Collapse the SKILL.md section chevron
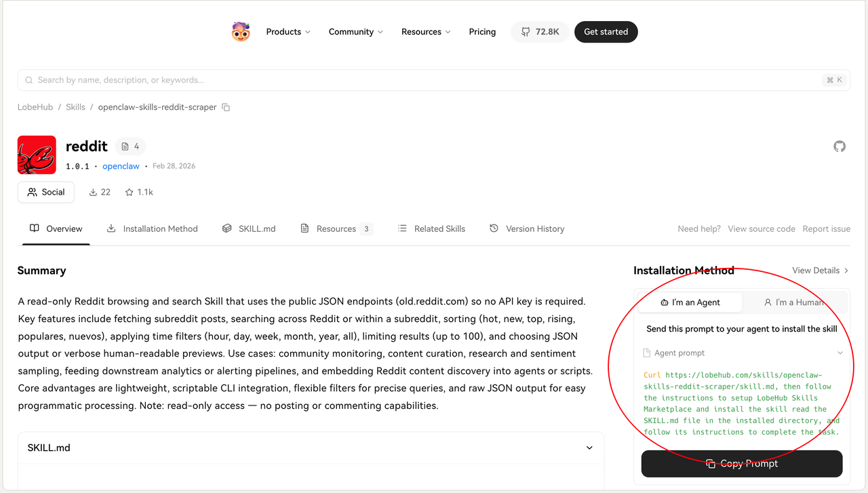Viewport: 868px width, 493px height. 589,448
